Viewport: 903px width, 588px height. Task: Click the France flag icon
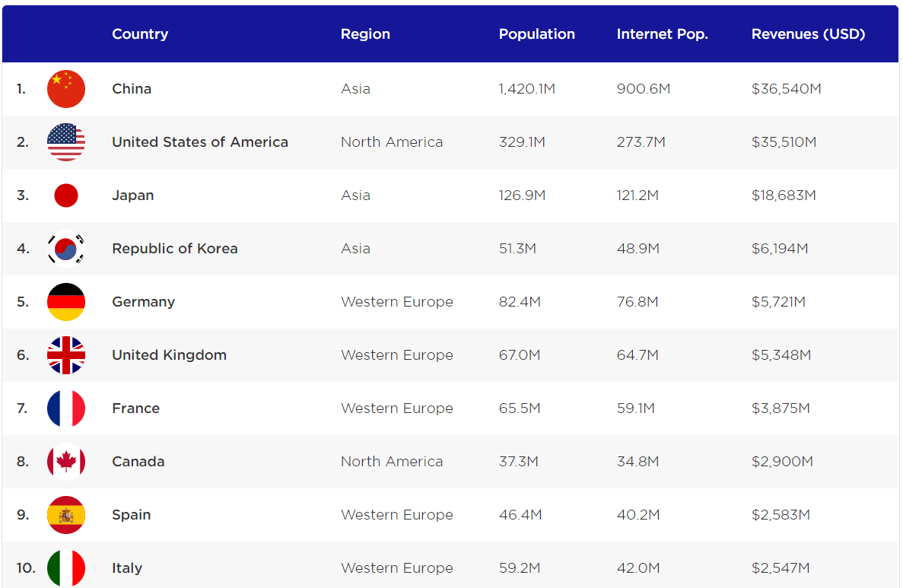(66, 408)
